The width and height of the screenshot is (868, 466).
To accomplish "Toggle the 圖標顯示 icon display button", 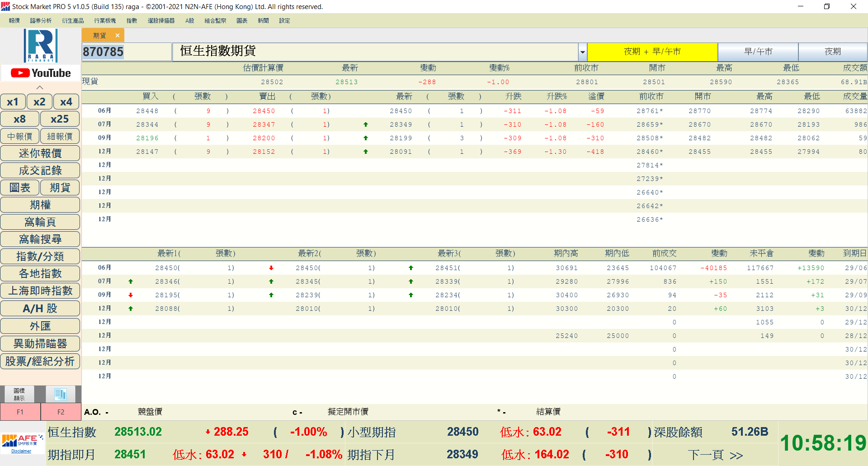I will coord(19,394).
